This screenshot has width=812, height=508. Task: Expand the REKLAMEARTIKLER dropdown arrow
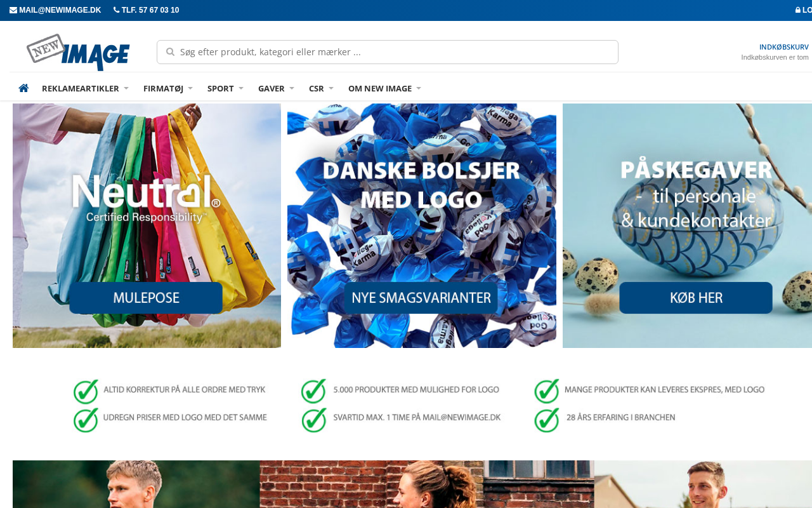pos(126,88)
